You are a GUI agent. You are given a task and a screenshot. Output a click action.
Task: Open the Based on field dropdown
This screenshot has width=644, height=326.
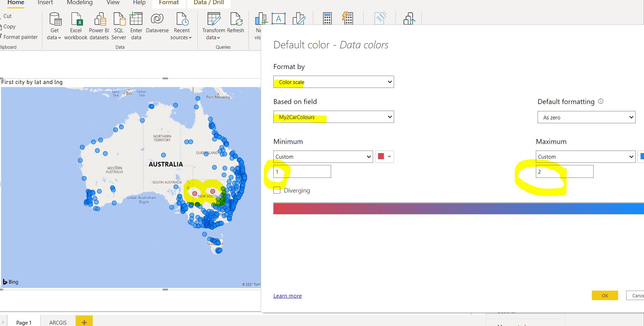pyautogui.click(x=334, y=117)
